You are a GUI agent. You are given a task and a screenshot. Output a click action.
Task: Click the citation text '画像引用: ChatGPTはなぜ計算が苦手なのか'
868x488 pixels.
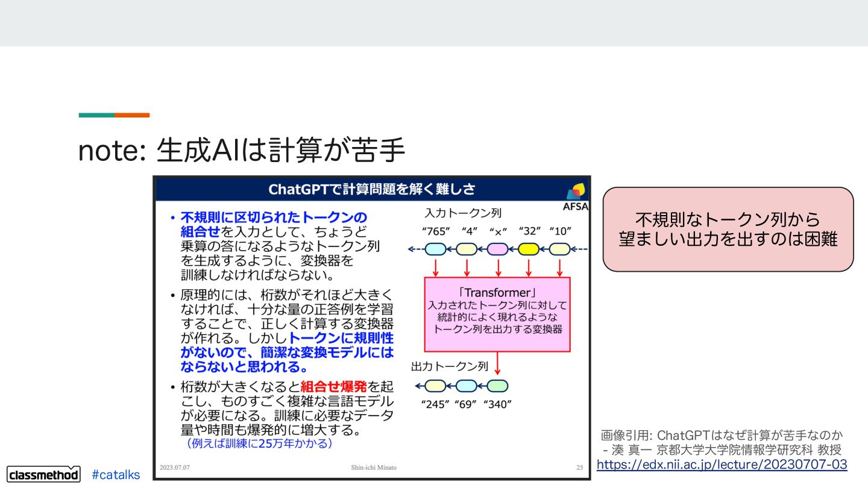[x=722, y=434]
